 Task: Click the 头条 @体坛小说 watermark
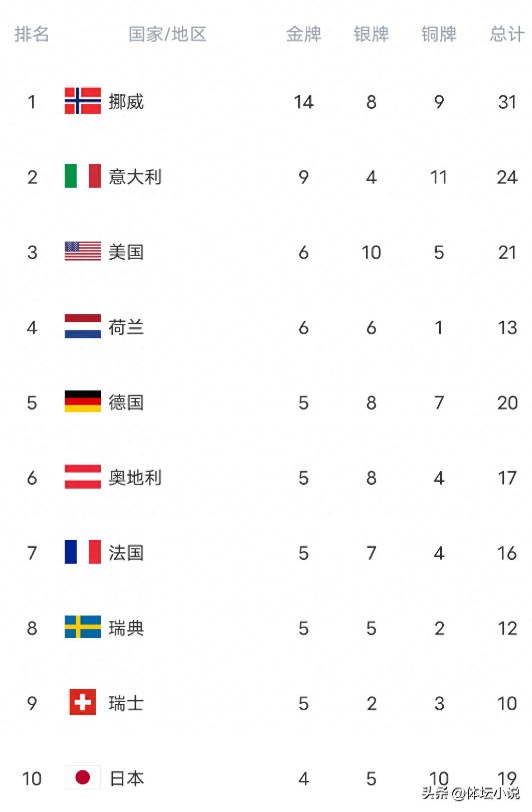tap(471, 793)
